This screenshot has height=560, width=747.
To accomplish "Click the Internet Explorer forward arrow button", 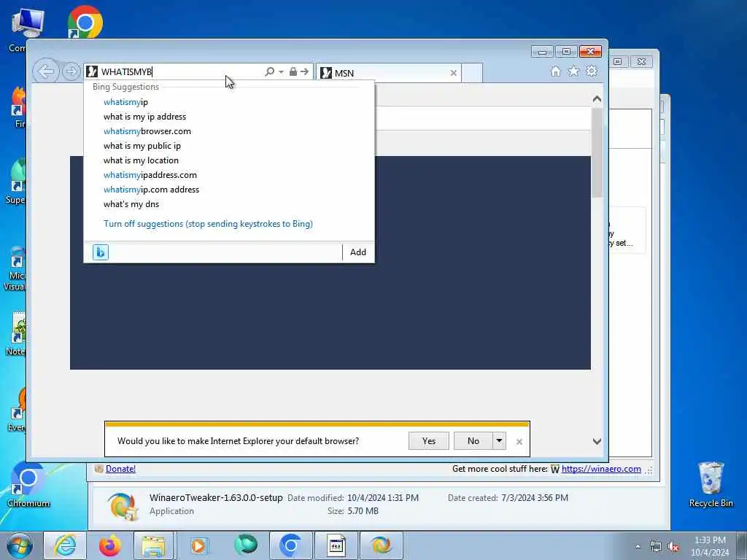I will pos(71,72).
